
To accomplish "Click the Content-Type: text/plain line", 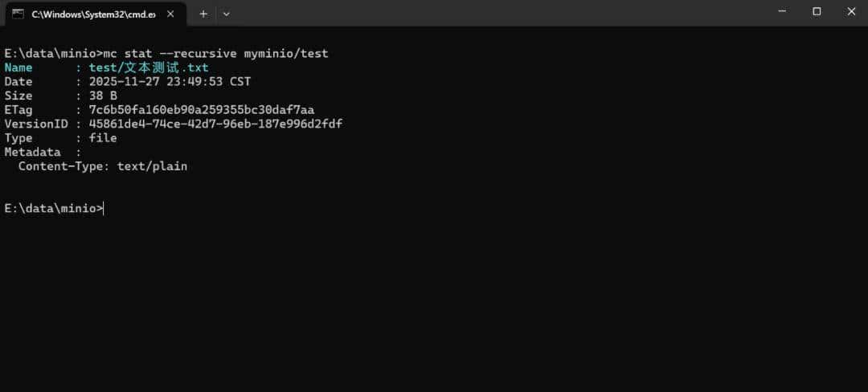I will pos(103,166).
